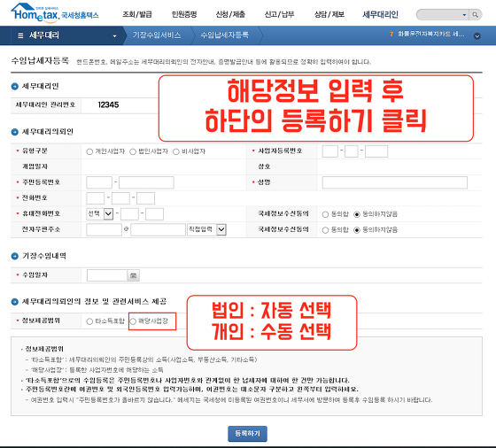This screenshot has height=448, width=496.
Task: Click the first 사업자등록번호 field
Action: tap(329, 151)
